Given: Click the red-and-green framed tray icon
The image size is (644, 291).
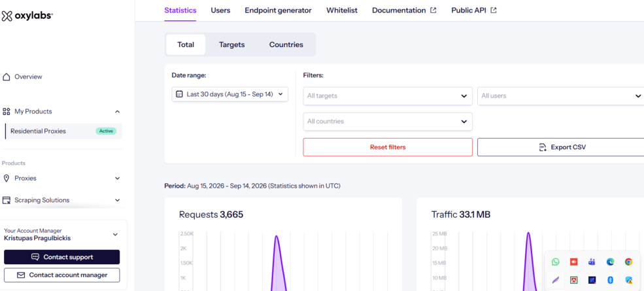Looking at the screenshot, I should pos(574,280).
